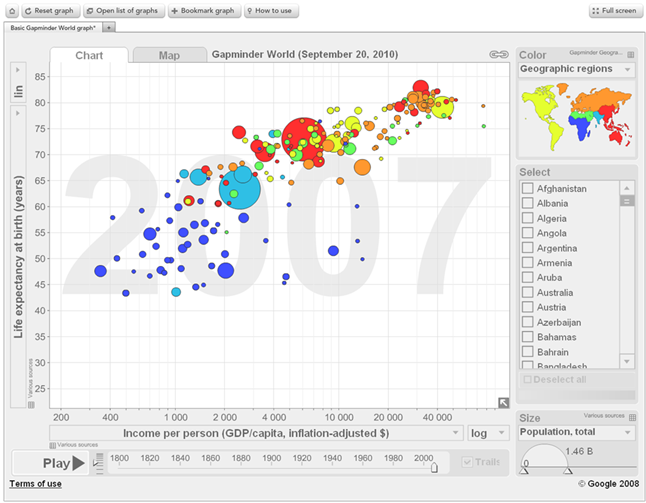Click the Y-axis data source icon
This screenshot has width=646, height=503.
pos(31,405)
